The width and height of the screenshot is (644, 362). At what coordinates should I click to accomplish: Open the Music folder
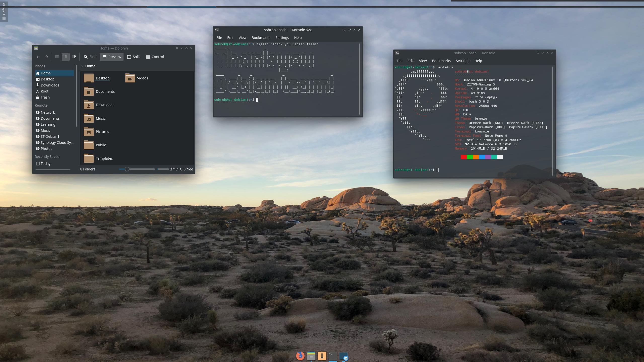(100, 118)
